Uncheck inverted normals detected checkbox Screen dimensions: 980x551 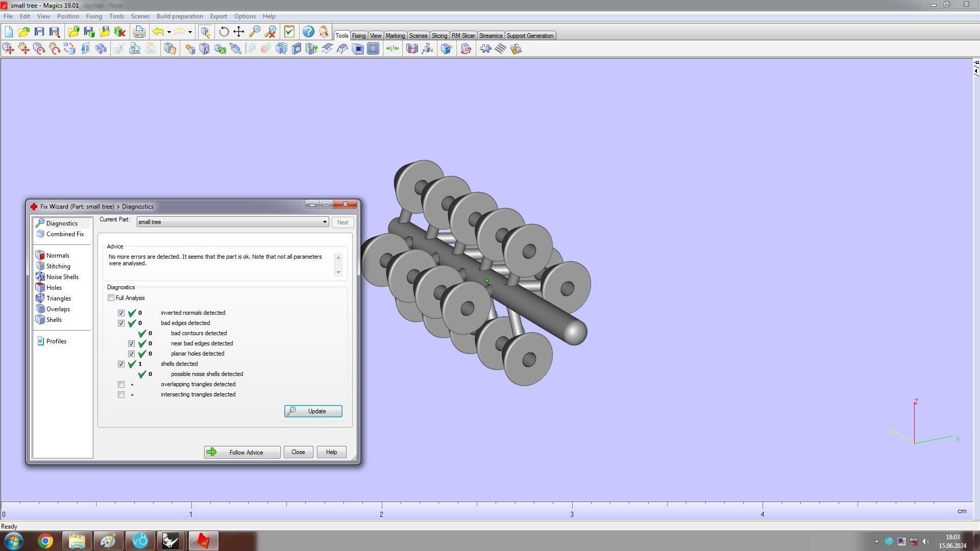pos(121,313)
